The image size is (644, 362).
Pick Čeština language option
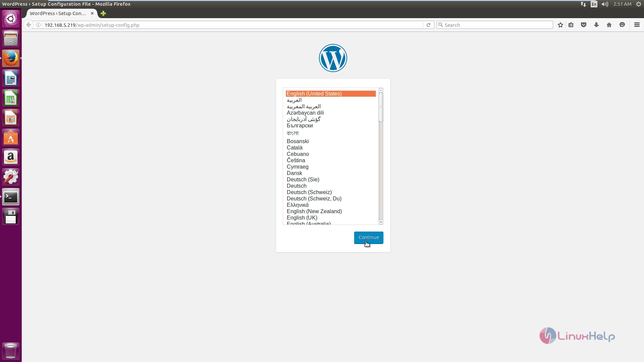[331, 161]
